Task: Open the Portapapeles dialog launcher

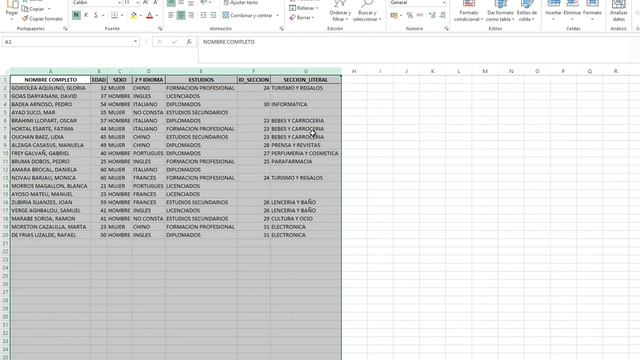Action: [65, 29]
